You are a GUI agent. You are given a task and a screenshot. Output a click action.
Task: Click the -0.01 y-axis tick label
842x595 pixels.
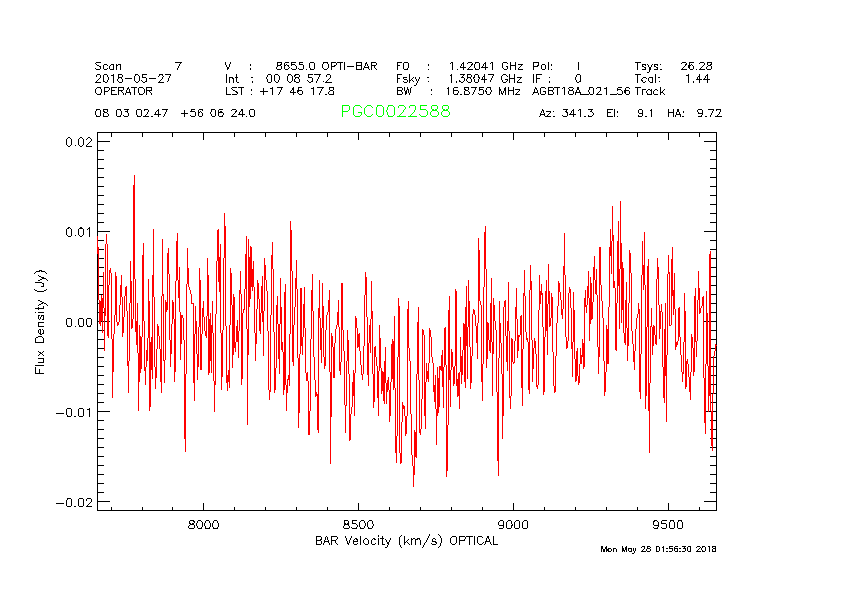tap(75, 412)
